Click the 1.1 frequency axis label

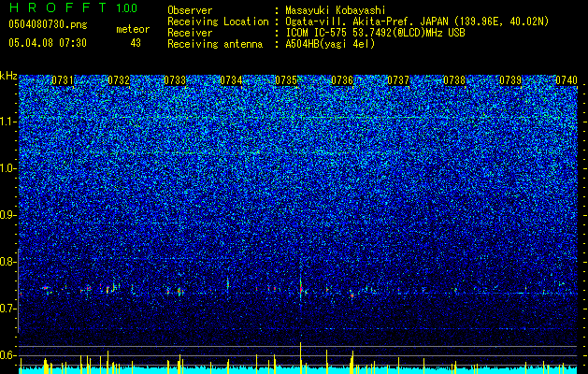tap(8, 122)
